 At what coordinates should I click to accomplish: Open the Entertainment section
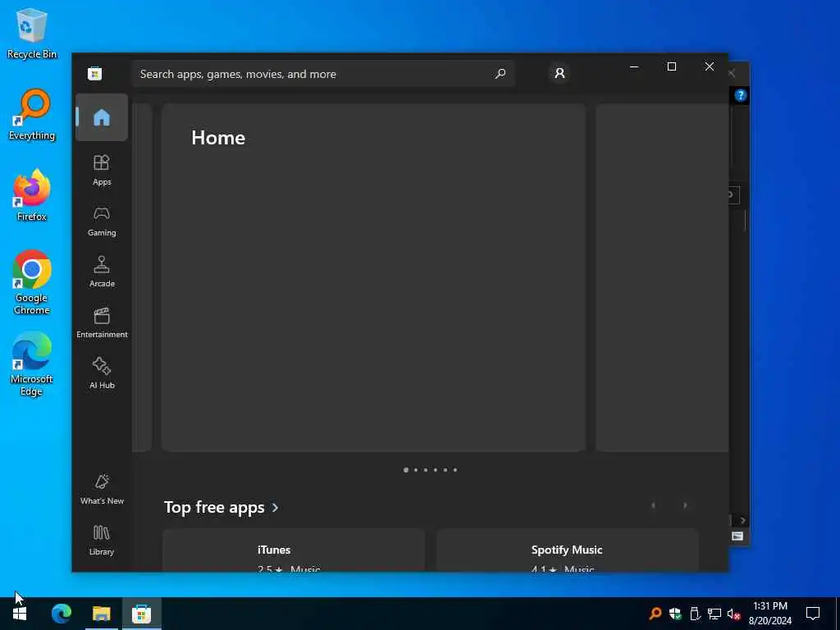(x=102, y=323)
